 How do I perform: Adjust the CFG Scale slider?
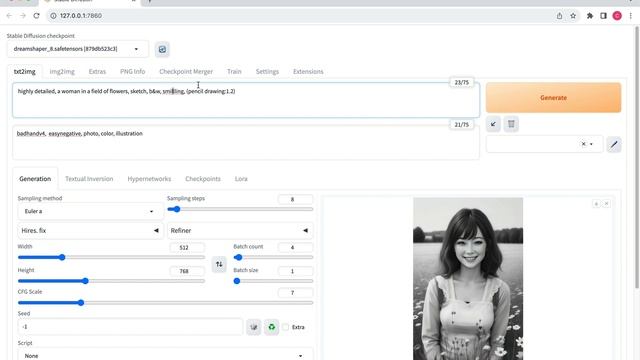(x=165, y=303)
